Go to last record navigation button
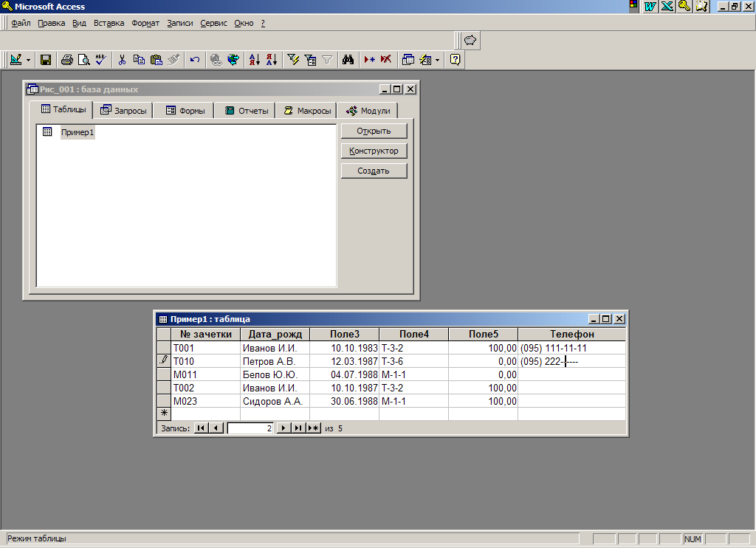This screenshot has height=548, width=756. coord(298,428)
